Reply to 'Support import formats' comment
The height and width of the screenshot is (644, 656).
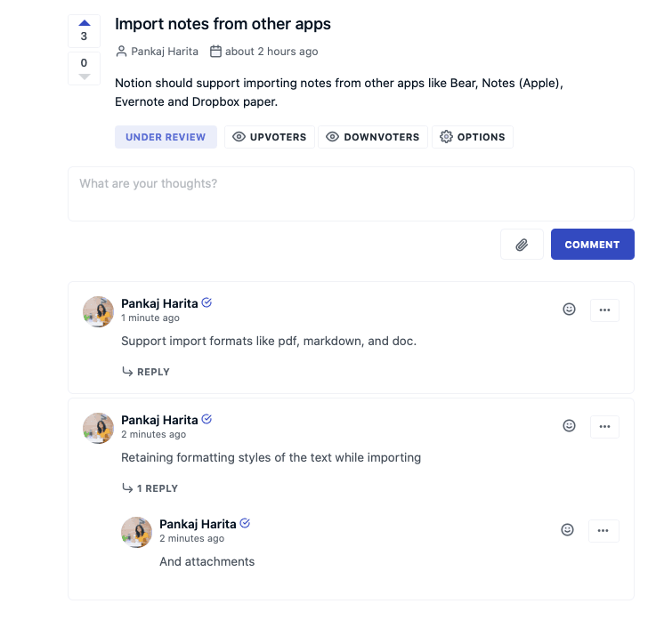pos(146,372)
